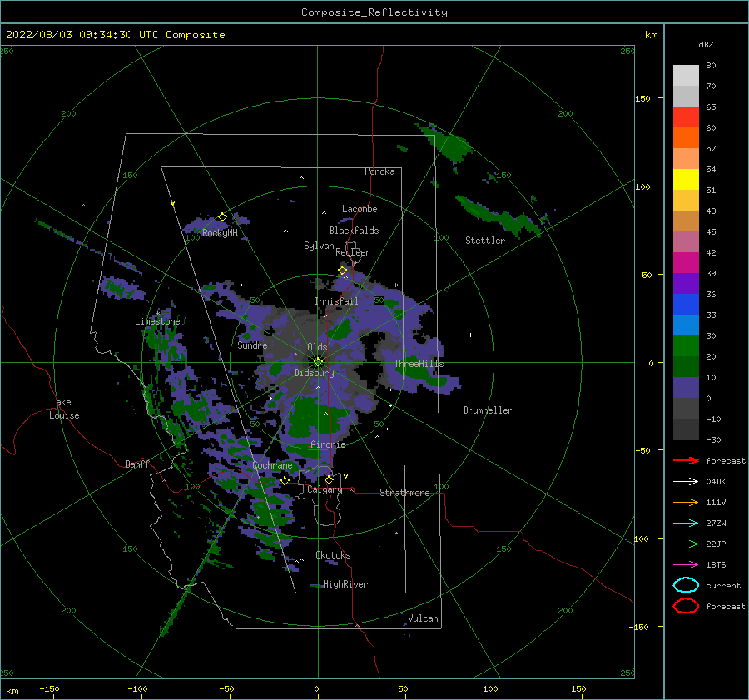
Task: Pick the bright yellow 54 dBZ color band
Action: (x=686, y=180)
